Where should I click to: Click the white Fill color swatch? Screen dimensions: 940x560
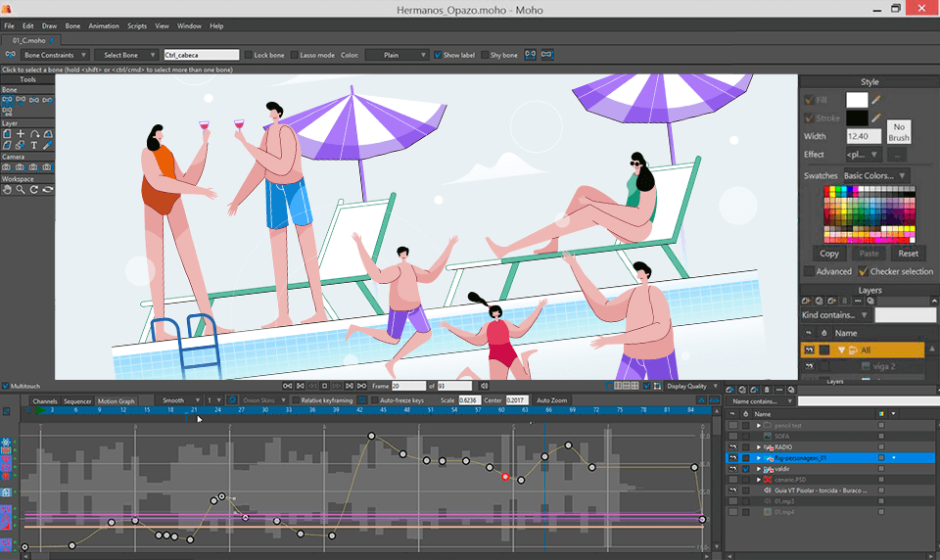[857, 100]
